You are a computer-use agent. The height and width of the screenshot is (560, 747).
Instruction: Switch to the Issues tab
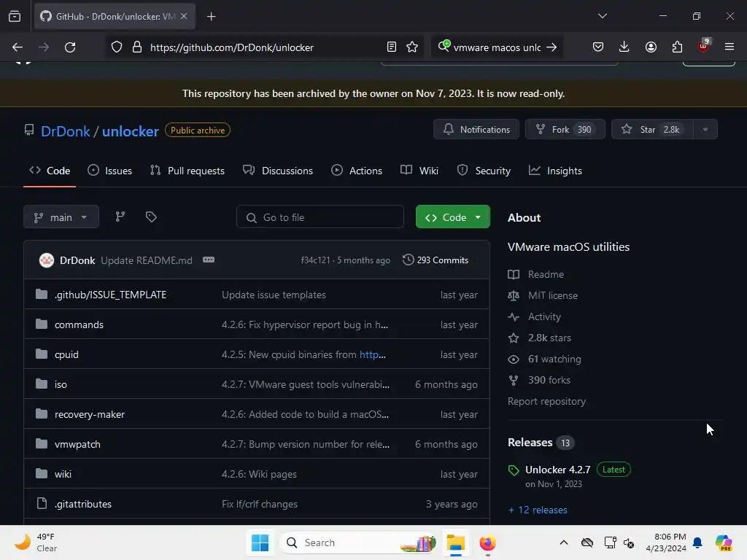(x=110, y=171)
